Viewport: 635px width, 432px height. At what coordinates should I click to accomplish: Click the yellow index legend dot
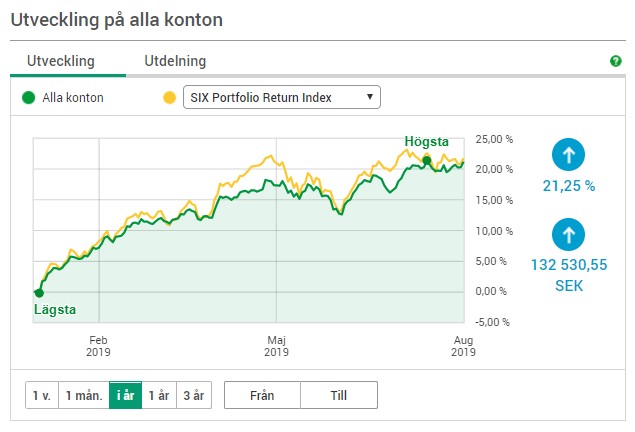pyautogui.click(x=169, y=98)
